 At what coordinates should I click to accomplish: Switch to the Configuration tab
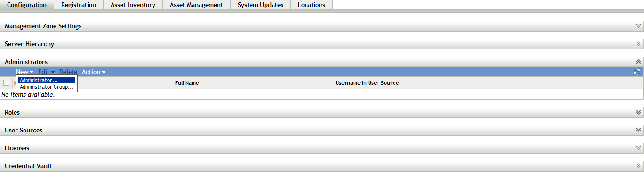coord(27,5)
